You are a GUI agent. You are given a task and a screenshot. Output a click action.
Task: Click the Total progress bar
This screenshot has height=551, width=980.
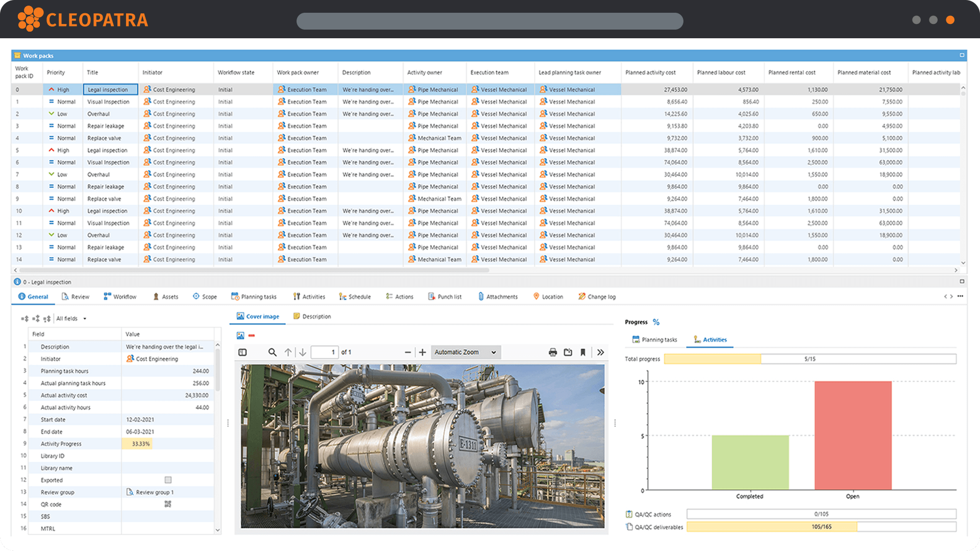[x=810, y=359]
